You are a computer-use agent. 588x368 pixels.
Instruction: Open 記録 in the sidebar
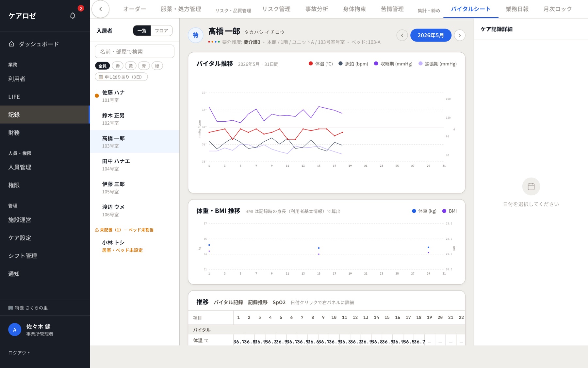45,114
